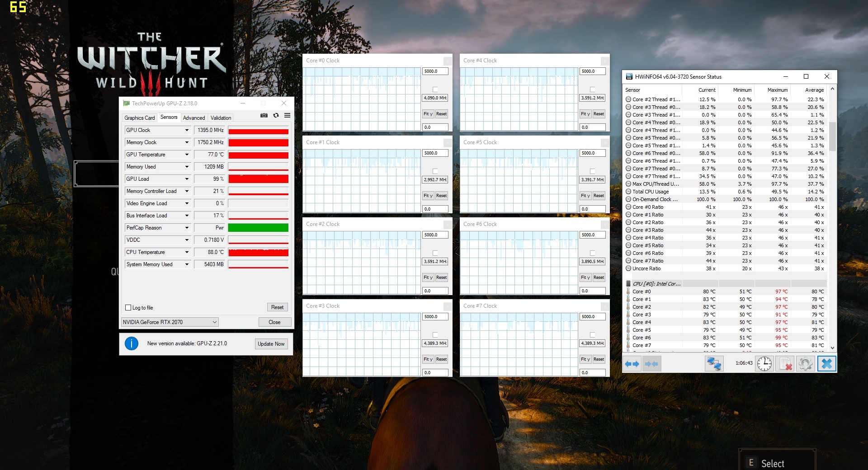The height and width of the screenshot is (470, 868).
Task: Go to the Validation tab
Action: pos(221,118)
